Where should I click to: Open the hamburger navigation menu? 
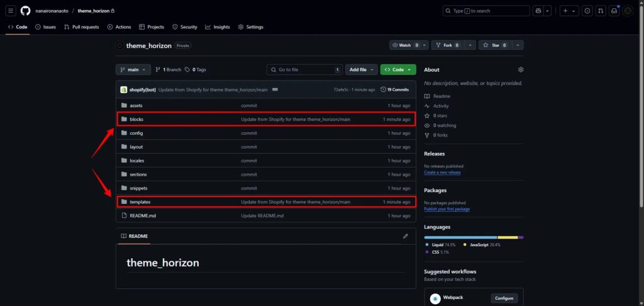[x=11, y=11]
